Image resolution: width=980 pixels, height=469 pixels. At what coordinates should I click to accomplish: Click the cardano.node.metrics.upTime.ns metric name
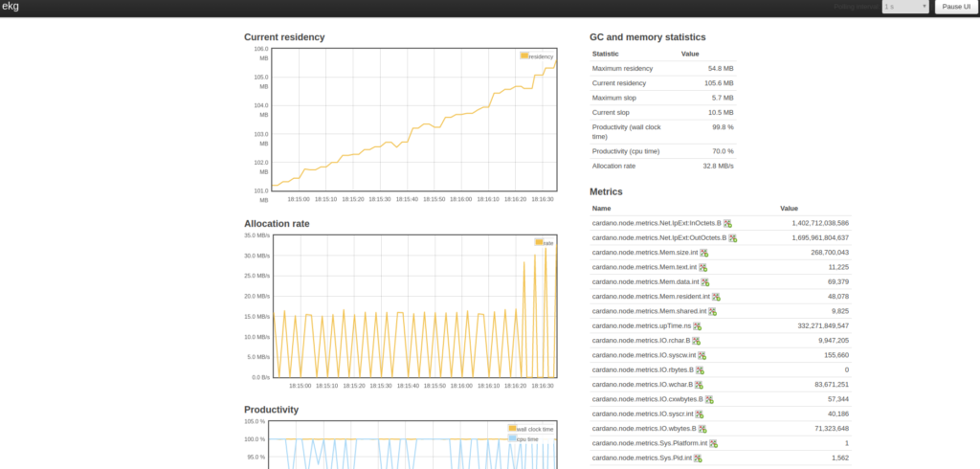pos(641,326)
